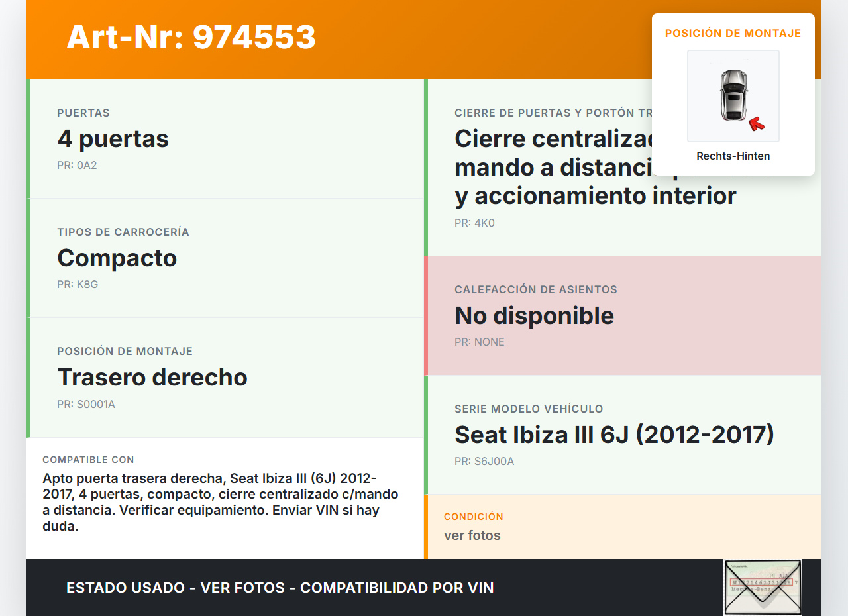Click the "Rechts-Hinten" caption
The height and width of the screenshot is (616, 848).
coord(733,156)
